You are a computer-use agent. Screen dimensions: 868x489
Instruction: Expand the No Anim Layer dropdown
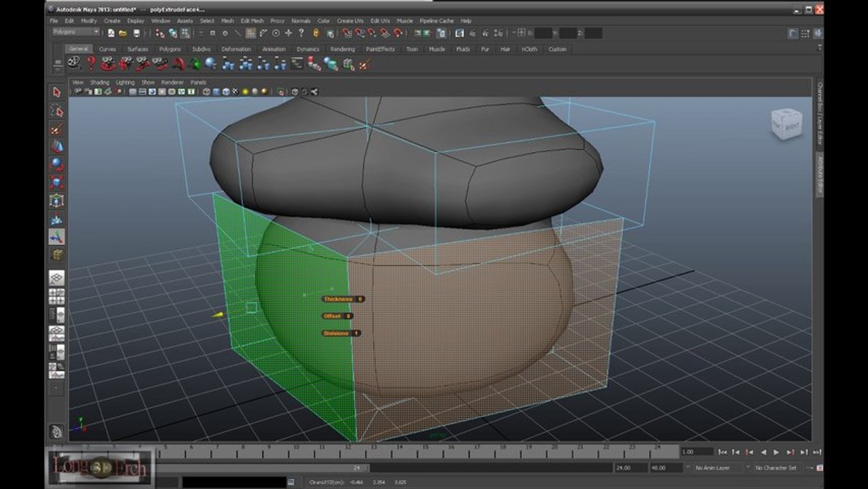[x=717, y=468]
